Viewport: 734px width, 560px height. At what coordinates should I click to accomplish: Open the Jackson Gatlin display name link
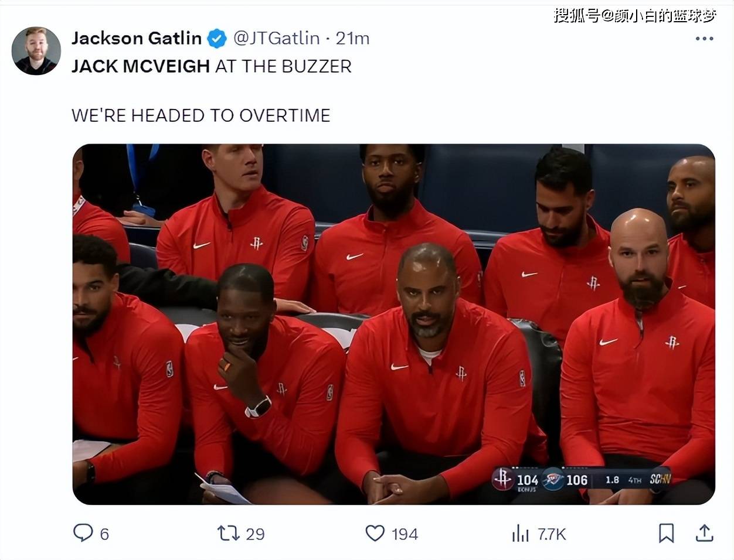click(x=137, y=38)
